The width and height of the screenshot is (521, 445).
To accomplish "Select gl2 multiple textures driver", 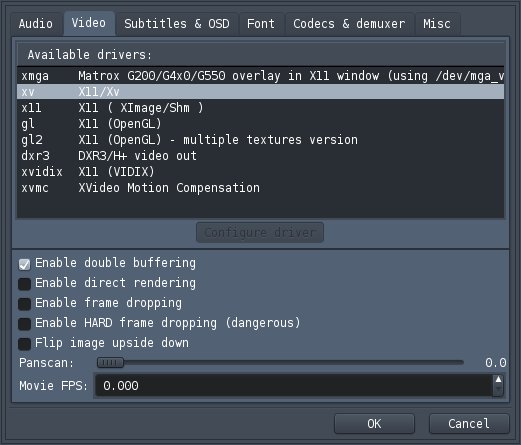I will coord(260,140).
